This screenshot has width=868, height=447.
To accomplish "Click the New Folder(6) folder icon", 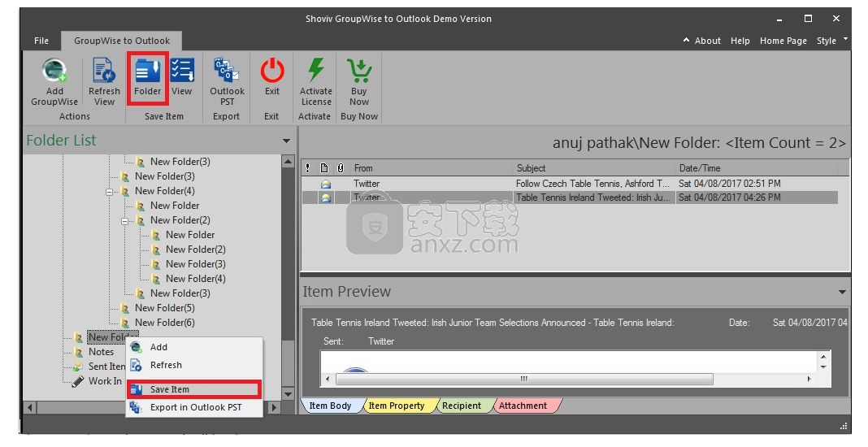I will (x=126, y=323).
